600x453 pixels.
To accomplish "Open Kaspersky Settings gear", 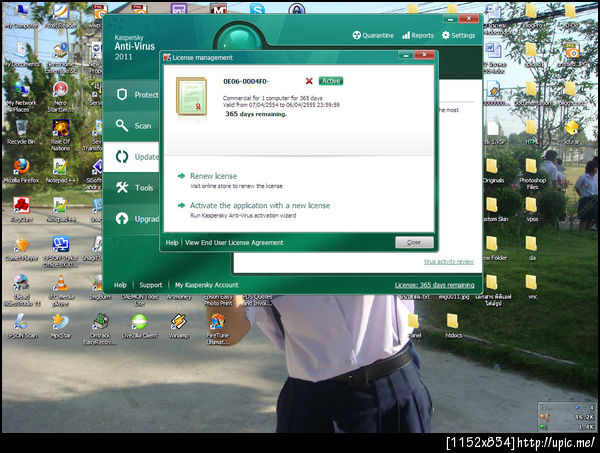I will click(458, 35).
